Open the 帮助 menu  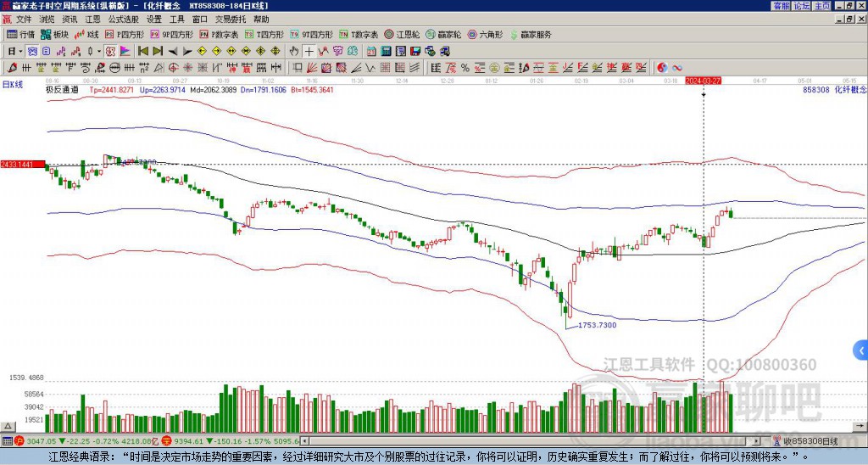[x=261, y=20]
